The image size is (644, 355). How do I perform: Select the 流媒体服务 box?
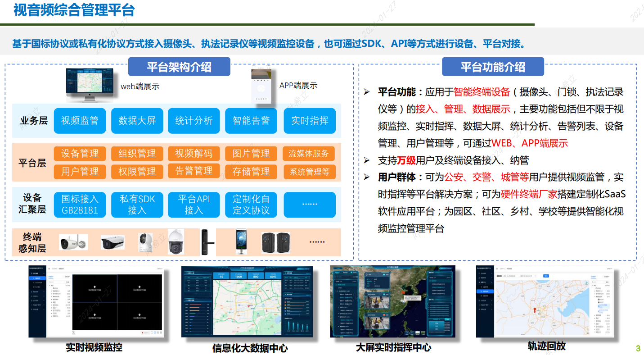point(309,154)
